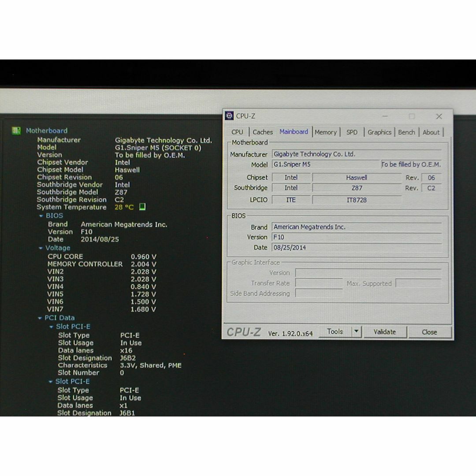This screenshot has width=476, height=476.
Task: Click the Motherboard heading in Speccy
Action: [47, 131]
